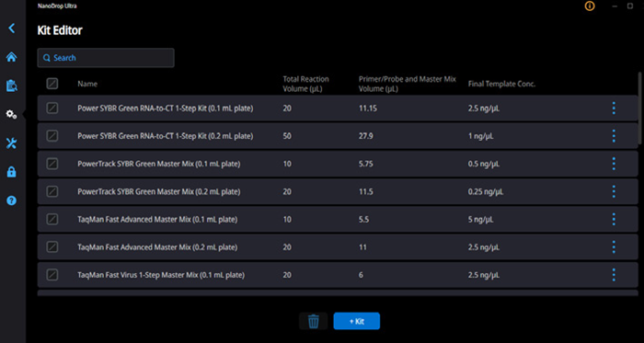Click total volume 50 in Power SYBR row
The height and width of the screenshot is (343, 644).
click(x=287, y=136)
